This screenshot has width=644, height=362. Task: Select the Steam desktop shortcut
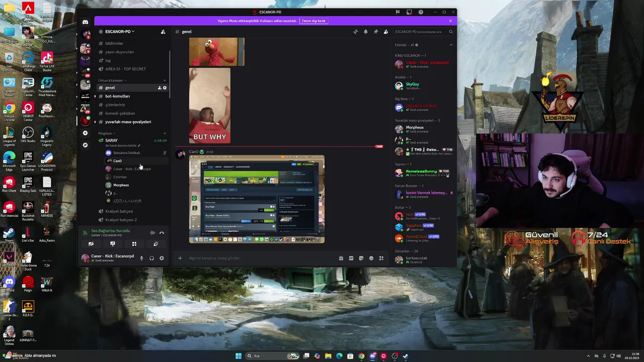click(x=9, y=235)
